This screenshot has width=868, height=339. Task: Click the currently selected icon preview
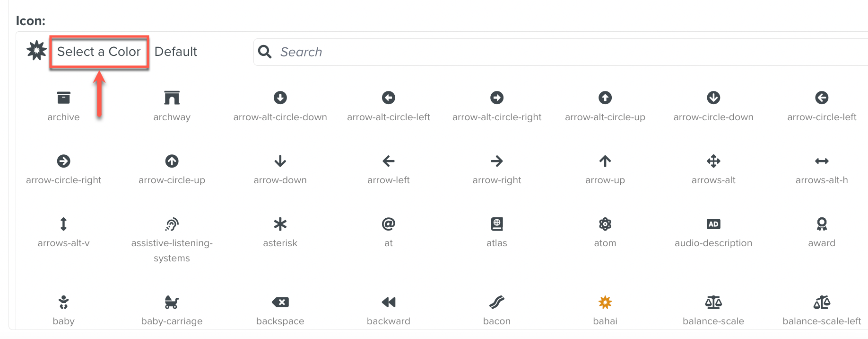[x=36, y=50]
